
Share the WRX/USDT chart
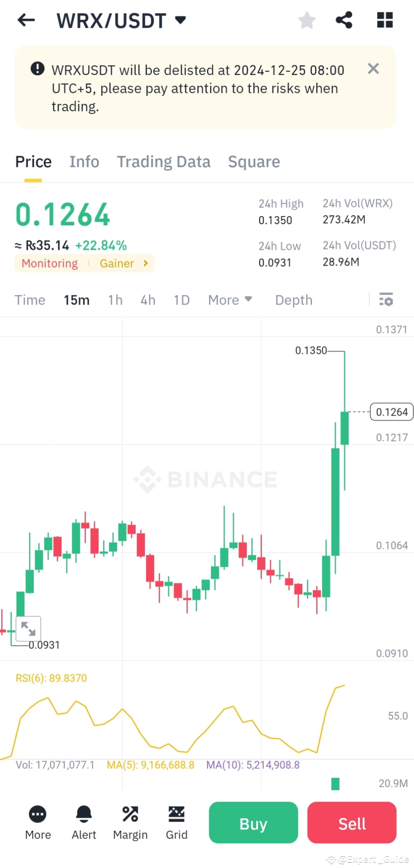pyautogui.click(x=344, y=20)
